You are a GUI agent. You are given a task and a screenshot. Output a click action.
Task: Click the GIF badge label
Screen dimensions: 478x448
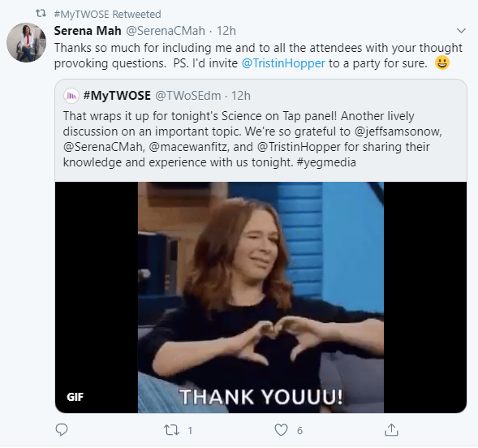point(75,397)
